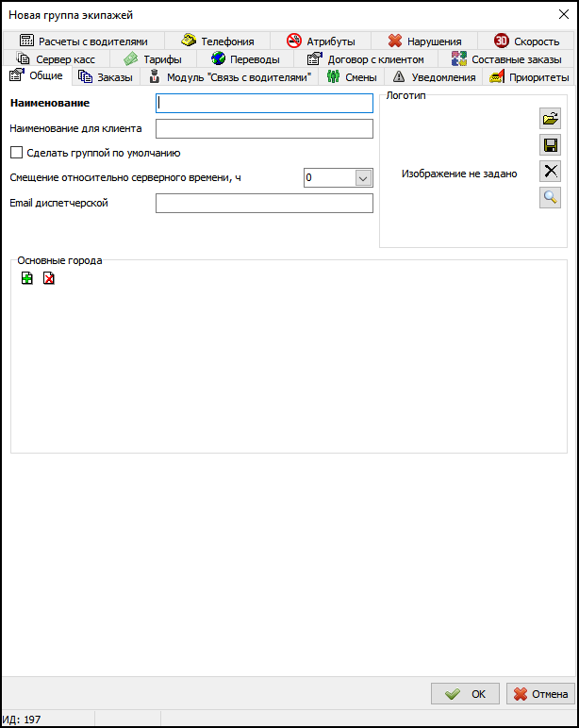Image resolution: width=579 pixels, height=728 pixels.
Task: Click the 'Наименование для клиента' field
Action: pyautogui.click(x=264, y=129)
